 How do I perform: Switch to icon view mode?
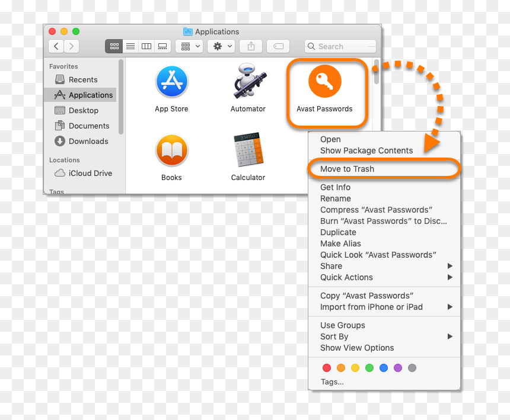click(x=114, y=46)
